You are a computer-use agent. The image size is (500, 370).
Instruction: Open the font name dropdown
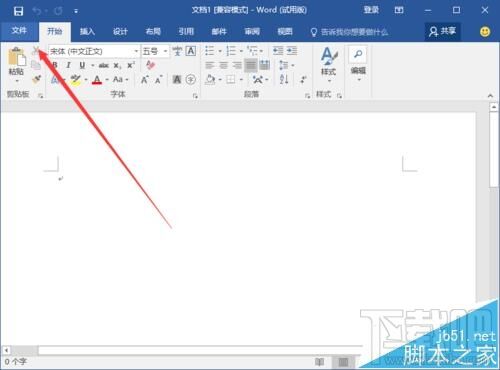pyautogui.click(x=94, y=51)
